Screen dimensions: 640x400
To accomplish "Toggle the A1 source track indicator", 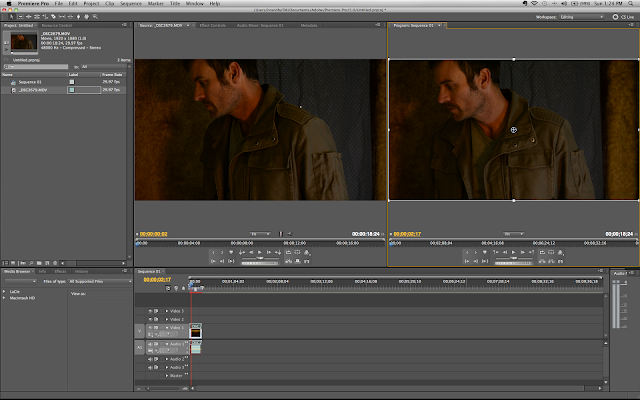I will (140, 347).
